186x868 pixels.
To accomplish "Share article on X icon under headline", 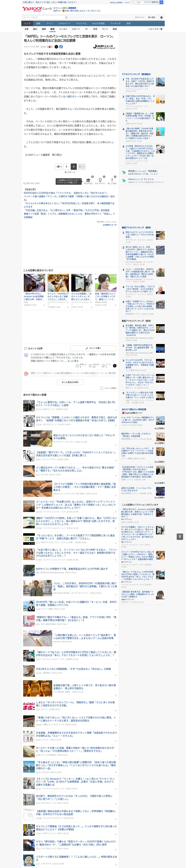I will pos(56,47).
